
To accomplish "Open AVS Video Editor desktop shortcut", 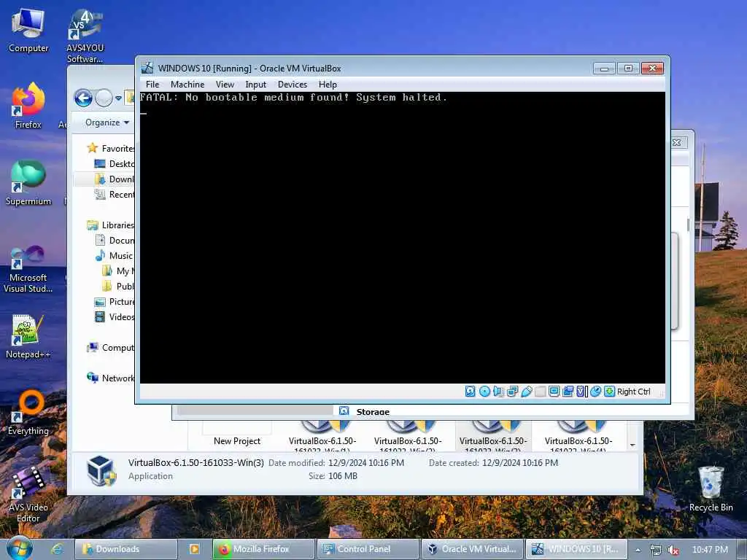I will click(28, 494).
